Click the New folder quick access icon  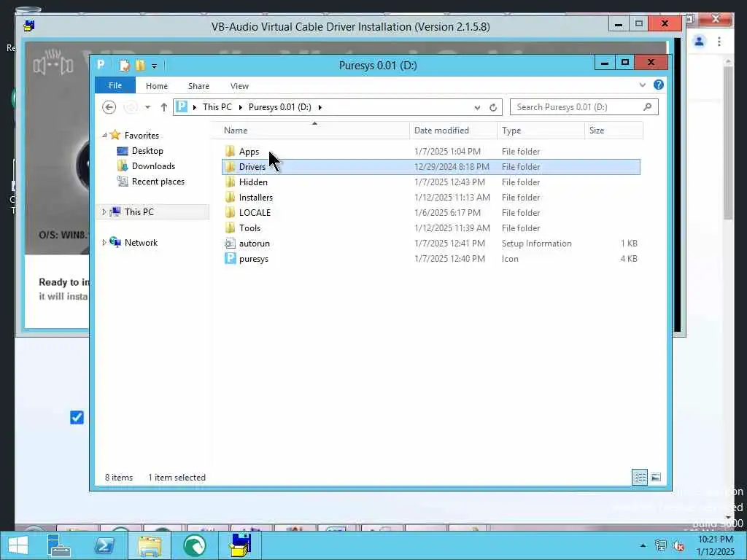(140, 65)
